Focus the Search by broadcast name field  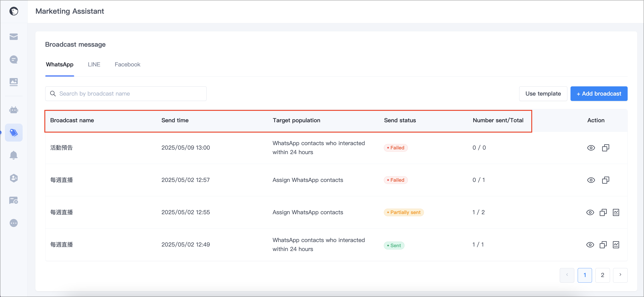click(126, 94)
